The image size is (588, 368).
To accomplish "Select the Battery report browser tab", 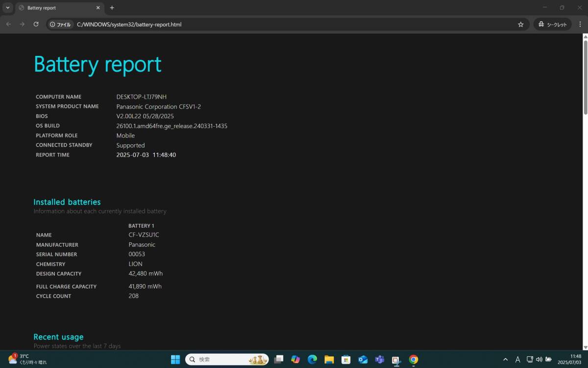I will 54,8.
